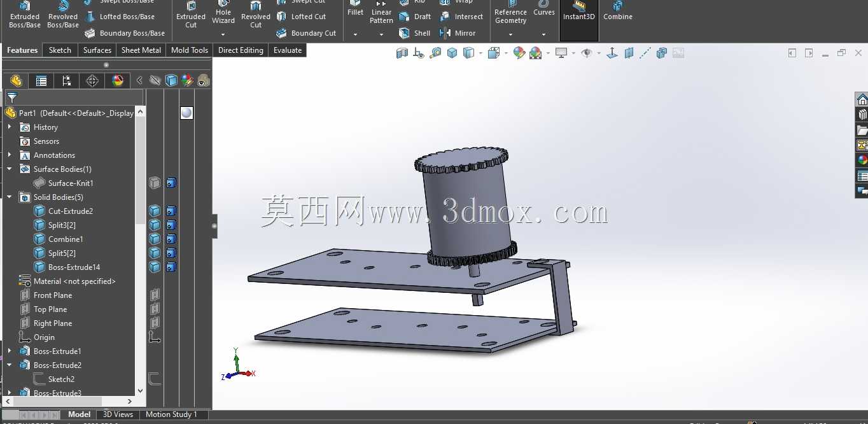
Task: Click the Mirror feature tool
Action: coord(458,33)
